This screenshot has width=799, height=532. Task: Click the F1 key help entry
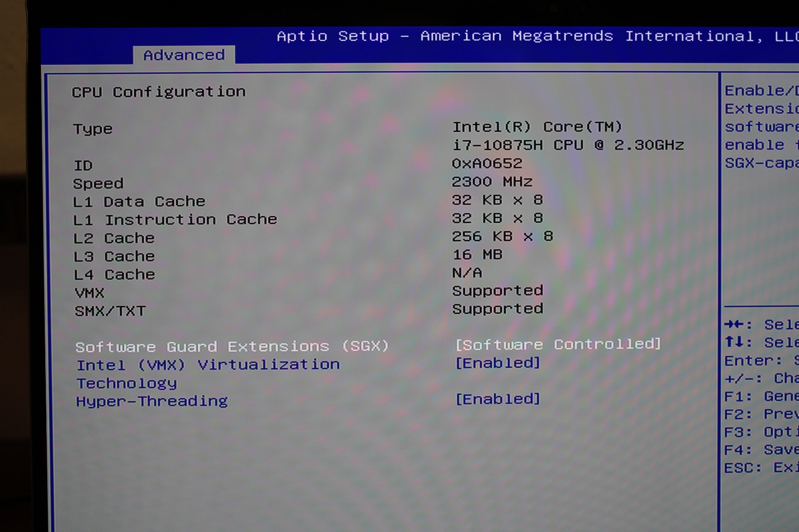click(x=761, y=397)
